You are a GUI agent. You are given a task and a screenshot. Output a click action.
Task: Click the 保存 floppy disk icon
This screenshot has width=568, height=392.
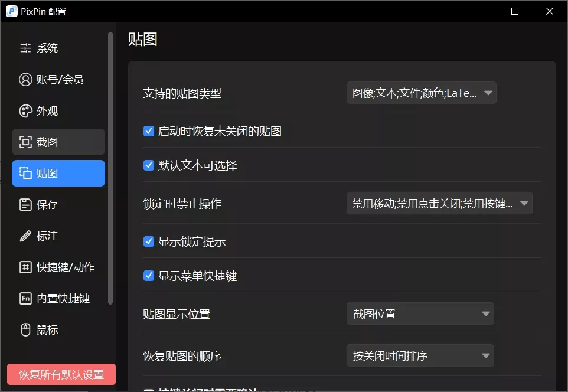[x=25, y=205]
